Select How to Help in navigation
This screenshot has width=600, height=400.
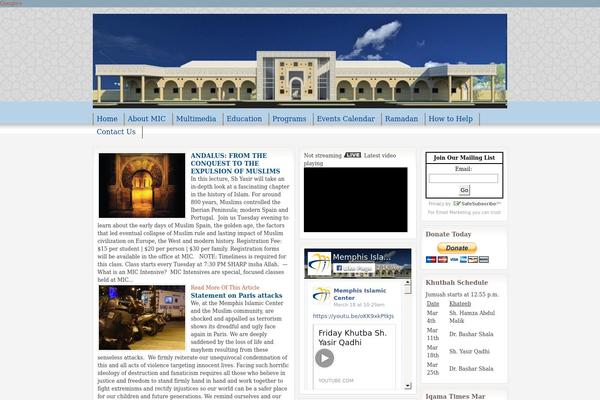(x=450, y=119)
